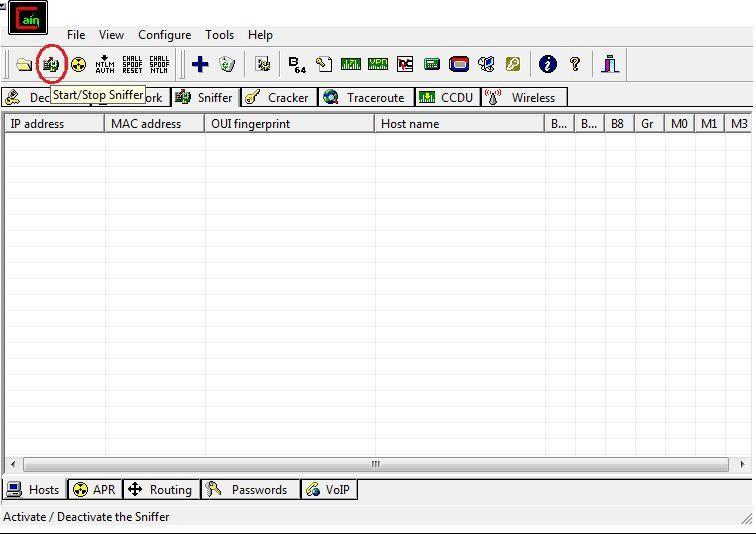
Task: Click the NTLM AUTH toolbar icon
Action: tap(105, 64)
